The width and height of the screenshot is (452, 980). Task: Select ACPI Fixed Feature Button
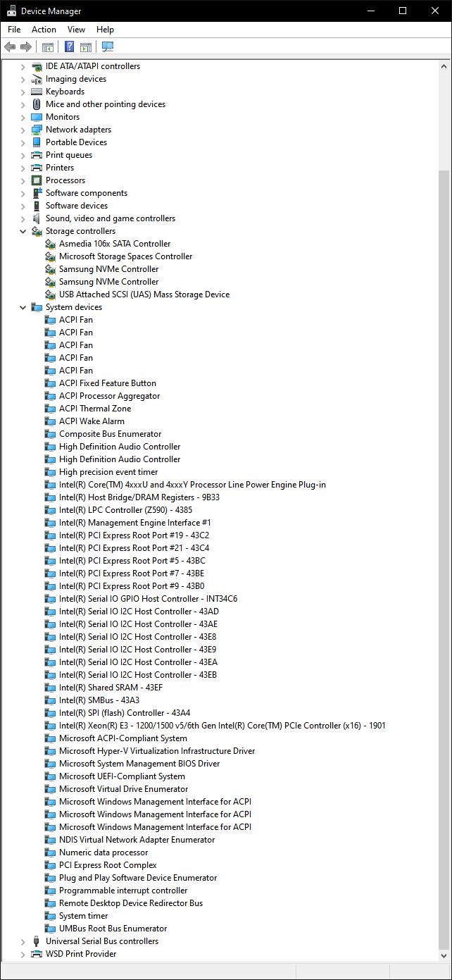click(108, 383)
